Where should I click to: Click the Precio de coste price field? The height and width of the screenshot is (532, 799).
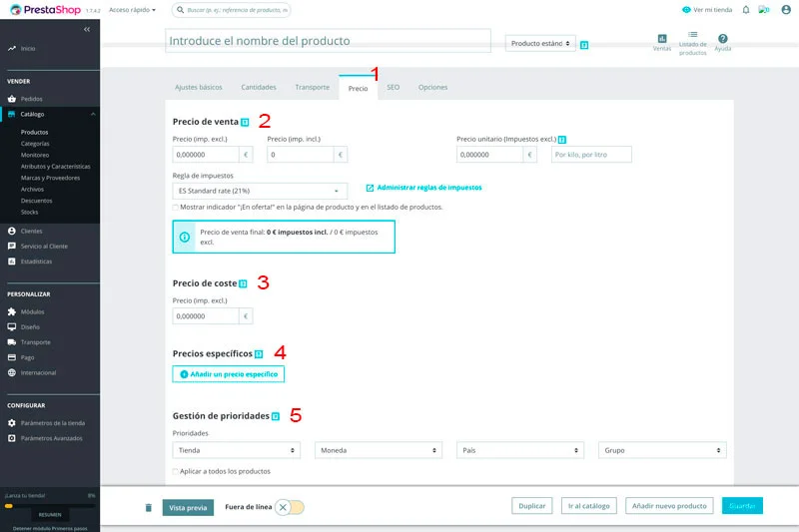click(206, 316)
